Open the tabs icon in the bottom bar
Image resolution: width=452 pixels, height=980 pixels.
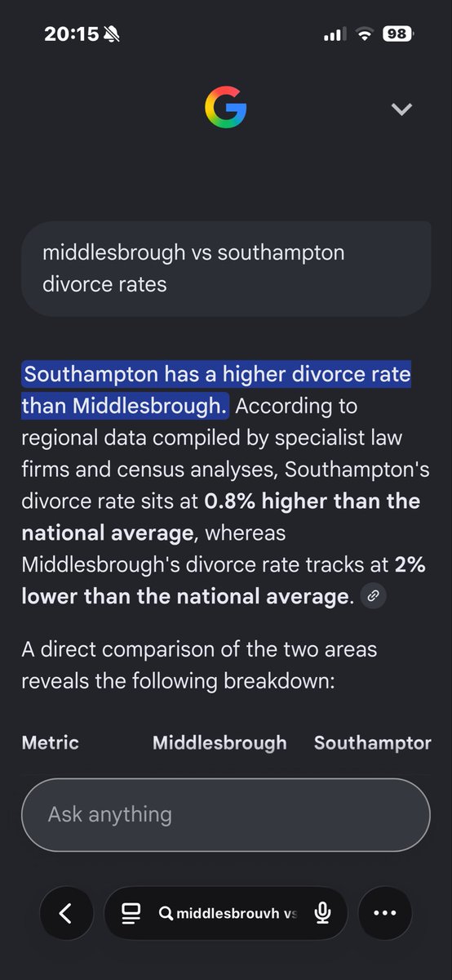tap(131, 913)
